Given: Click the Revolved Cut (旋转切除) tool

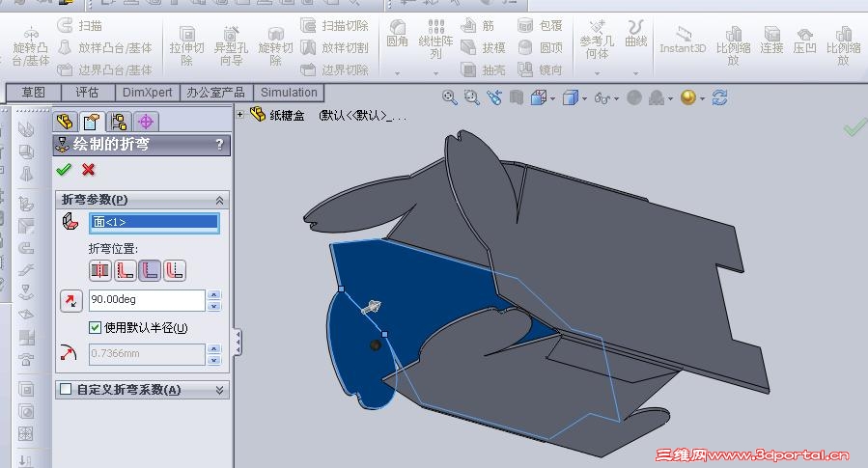Looking at the screenshot, I should tap(275, 46).
